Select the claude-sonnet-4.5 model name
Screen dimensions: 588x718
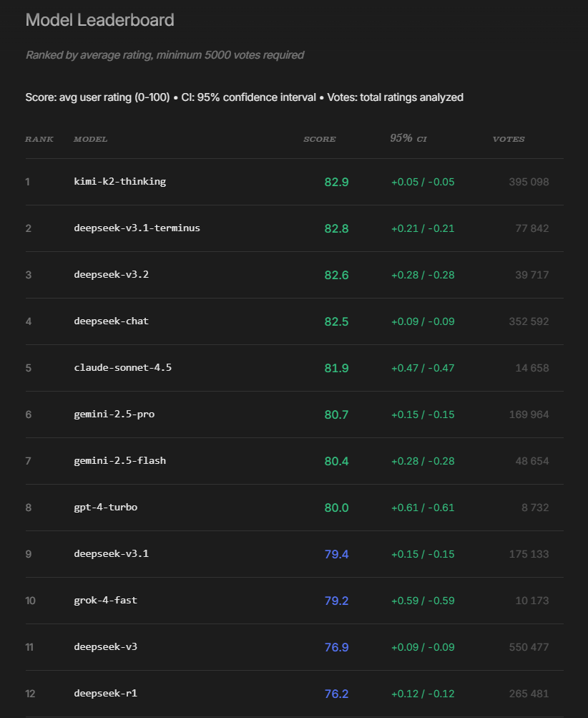point(122,368)
